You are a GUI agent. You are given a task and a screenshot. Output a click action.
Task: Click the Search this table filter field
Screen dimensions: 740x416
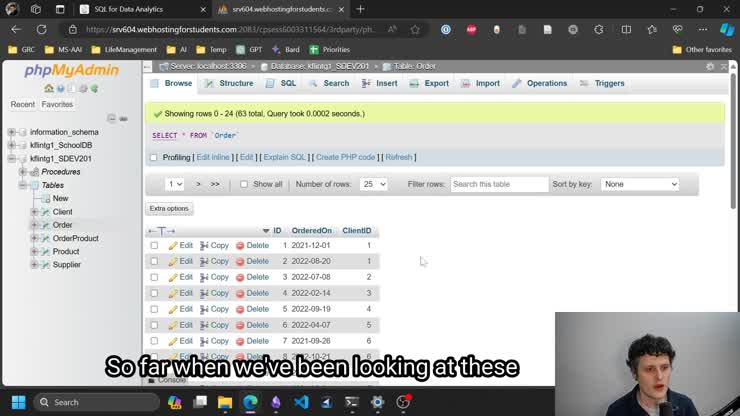tap(499, 185)
